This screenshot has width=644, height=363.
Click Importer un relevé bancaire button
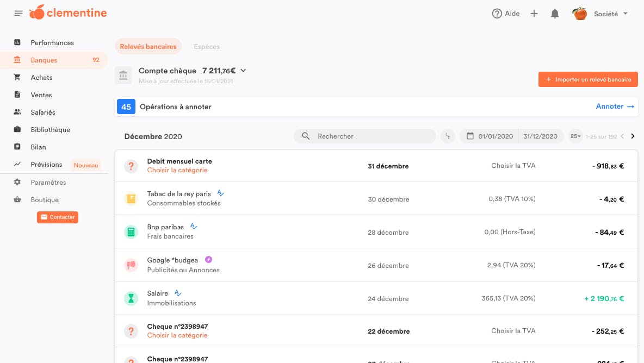(x=588, y=79)
